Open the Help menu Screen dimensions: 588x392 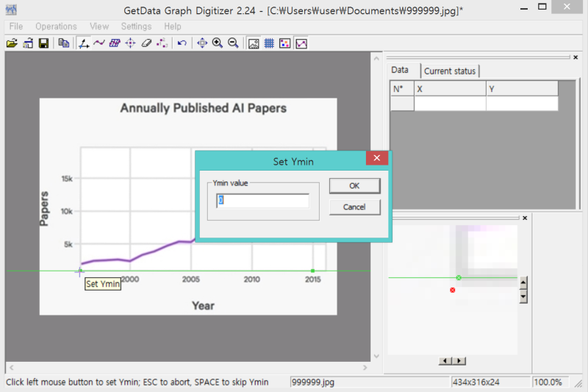[173, 26]
